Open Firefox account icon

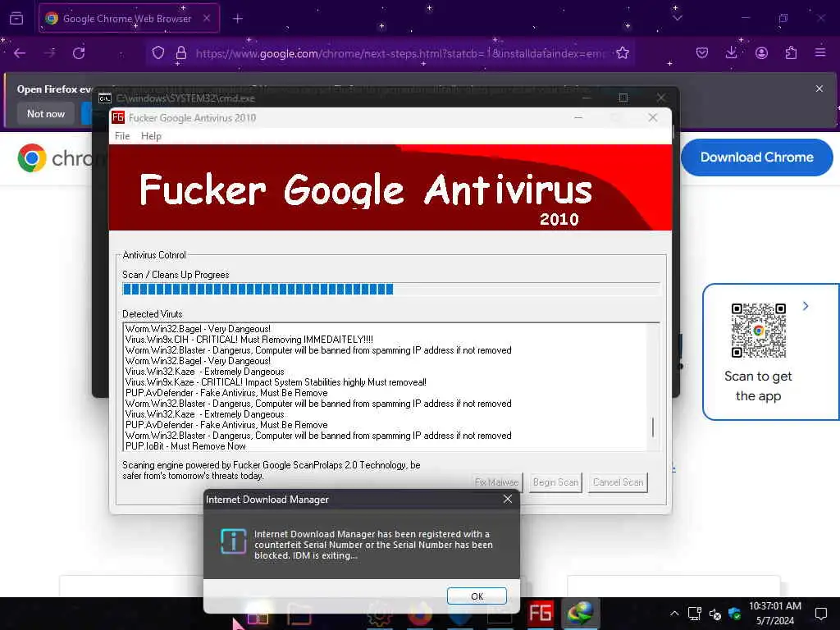(x=761, y=52)
